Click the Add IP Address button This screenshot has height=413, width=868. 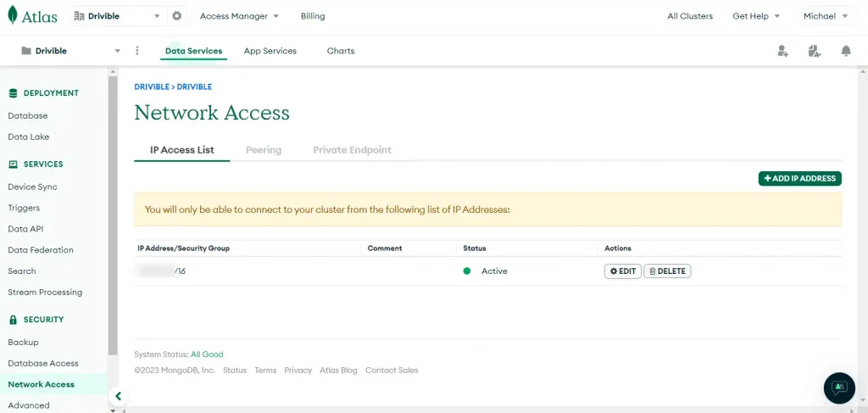pyautogui.click(x=799, y=178)
